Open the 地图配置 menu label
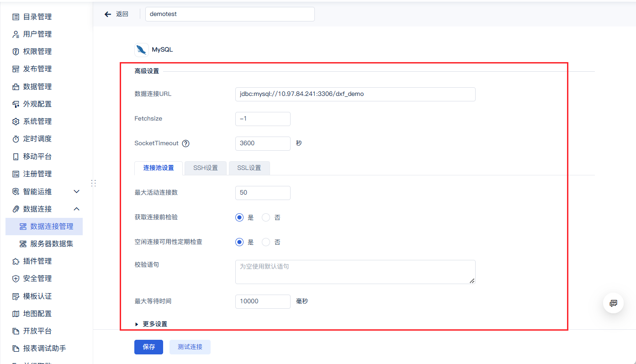 (x=37, y=314)
